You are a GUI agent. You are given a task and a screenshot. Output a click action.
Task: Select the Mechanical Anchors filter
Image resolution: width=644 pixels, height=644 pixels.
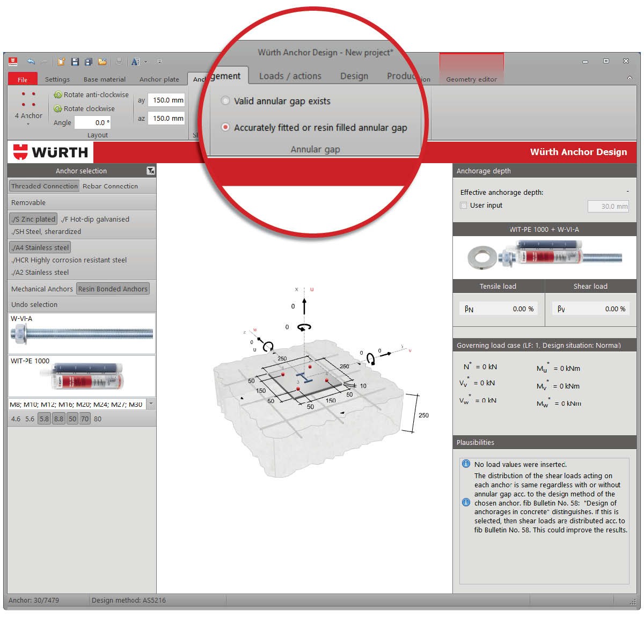[42, 289]
